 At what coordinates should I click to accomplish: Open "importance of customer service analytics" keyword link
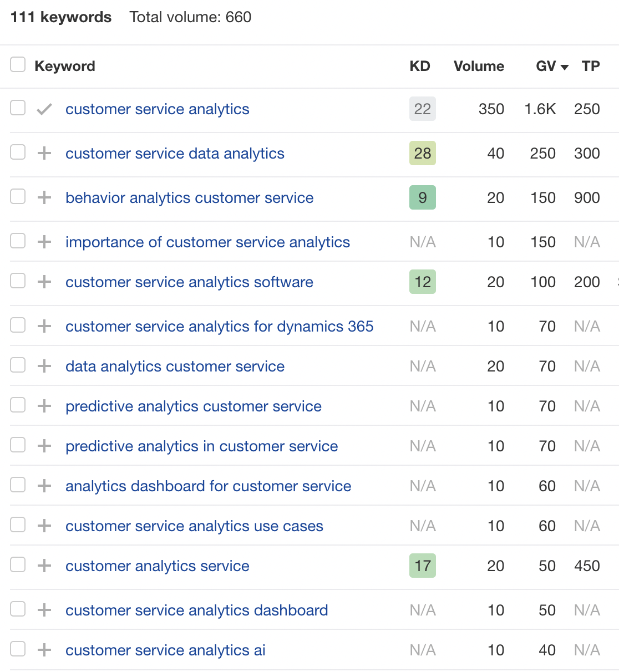point(207,242)
